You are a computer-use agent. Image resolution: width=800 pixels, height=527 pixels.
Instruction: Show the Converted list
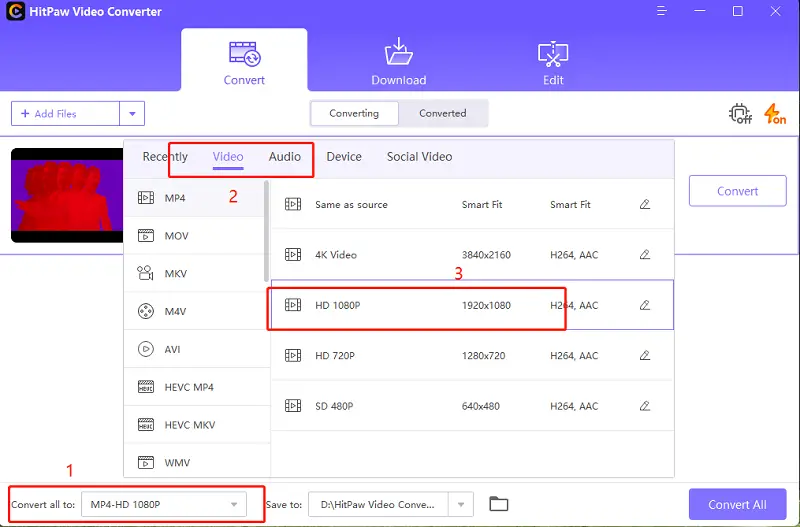click(443, 113)
